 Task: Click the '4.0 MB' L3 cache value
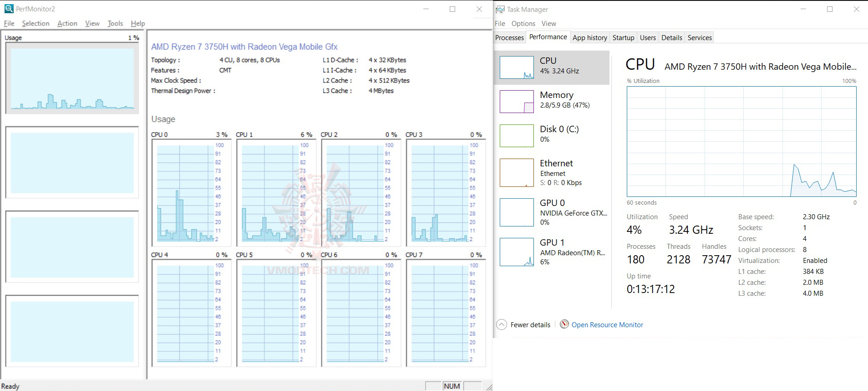[813, 293]
